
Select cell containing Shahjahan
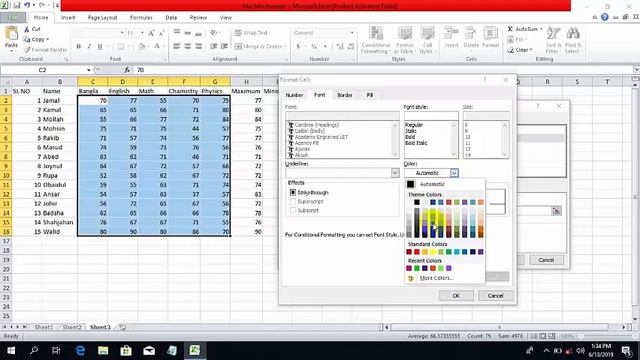(x=59, y=222)
